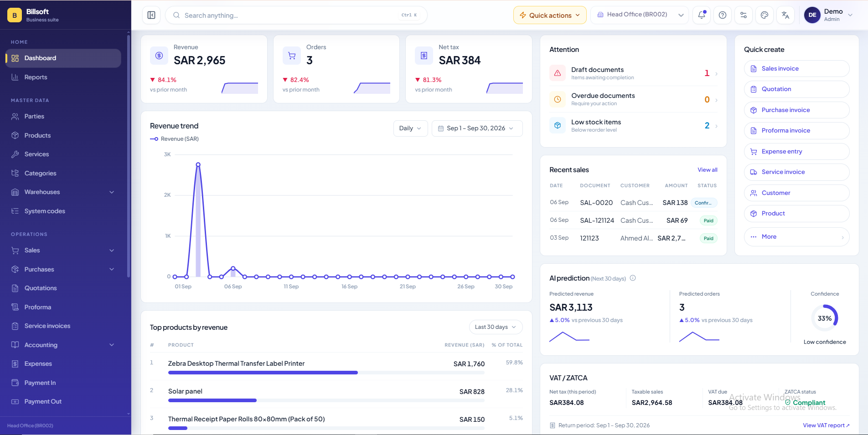Click the Expense entry quick create button

[x=796, y=152]
